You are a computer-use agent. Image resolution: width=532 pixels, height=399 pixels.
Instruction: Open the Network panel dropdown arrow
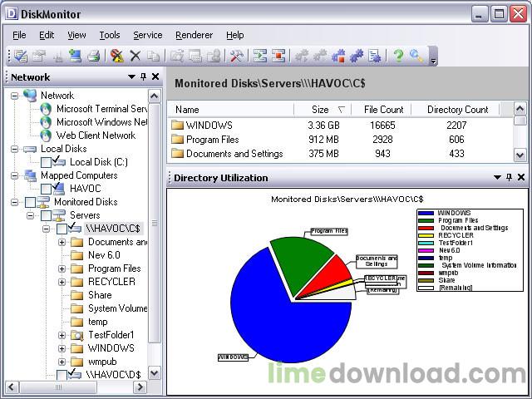point(131,77)
